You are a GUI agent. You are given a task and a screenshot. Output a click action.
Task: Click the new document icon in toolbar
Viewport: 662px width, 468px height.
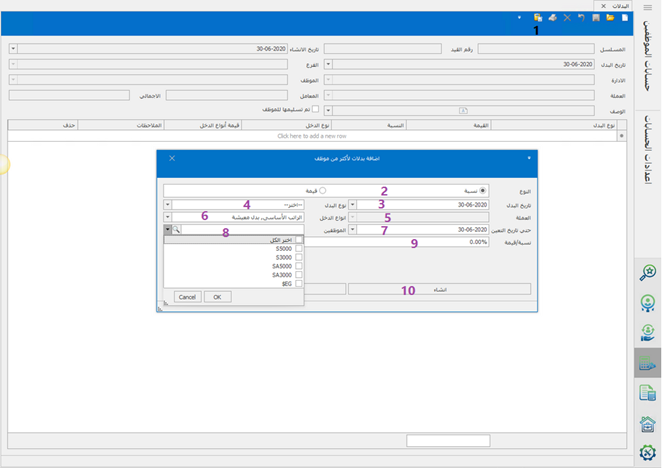(x=625, y=18)
